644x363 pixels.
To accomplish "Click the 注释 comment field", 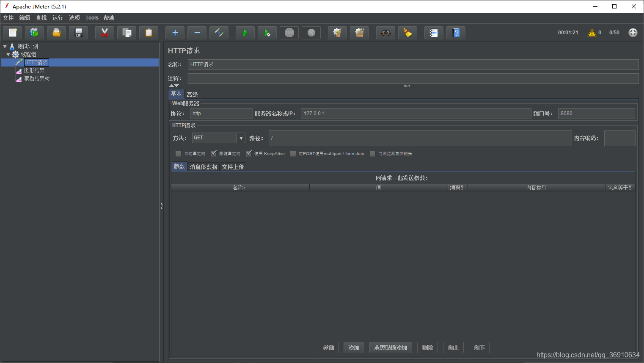I will coord(413,78).
